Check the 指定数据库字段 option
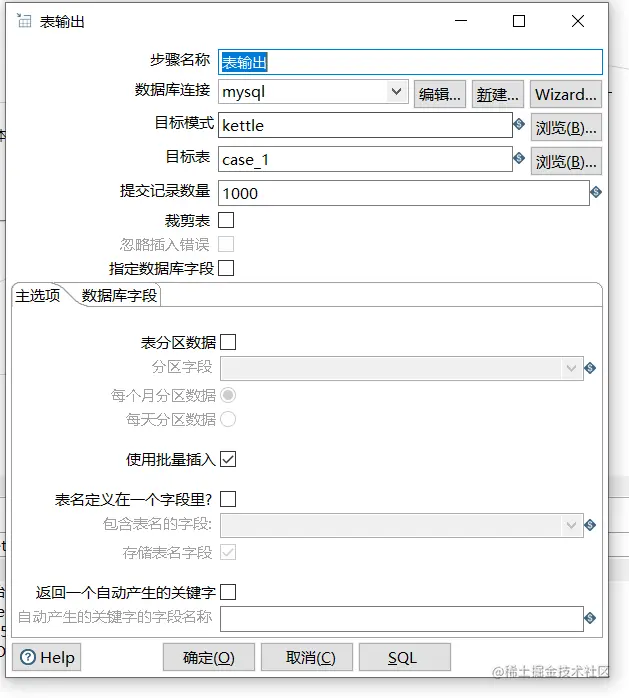The height and width of the screenshot is (698, 629). pyautogui.click(x=226, y=268)
